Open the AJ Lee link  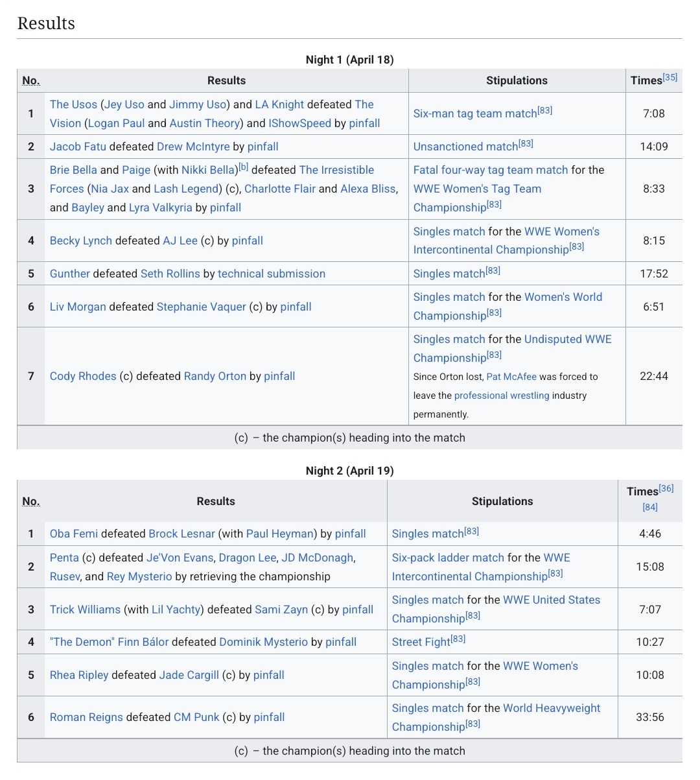click(x=180, y=241)
